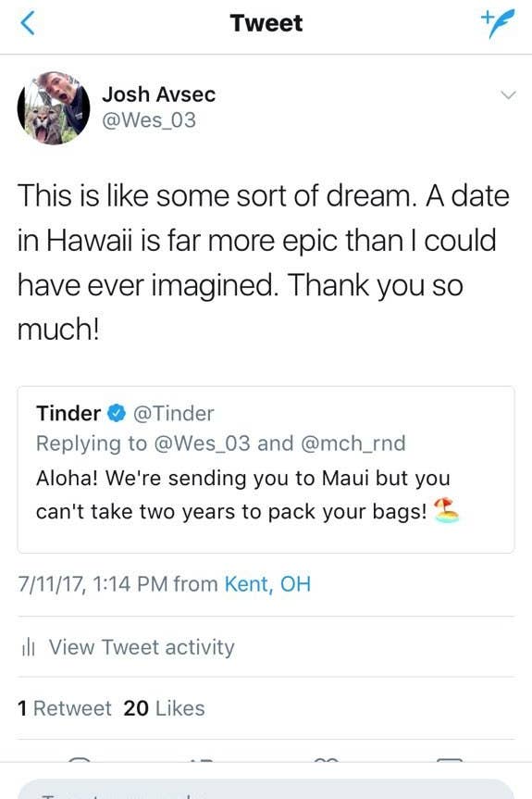Tap the @Wes_03 handle under the name
This screenshot has width=532, height=799.
point(149,120)
